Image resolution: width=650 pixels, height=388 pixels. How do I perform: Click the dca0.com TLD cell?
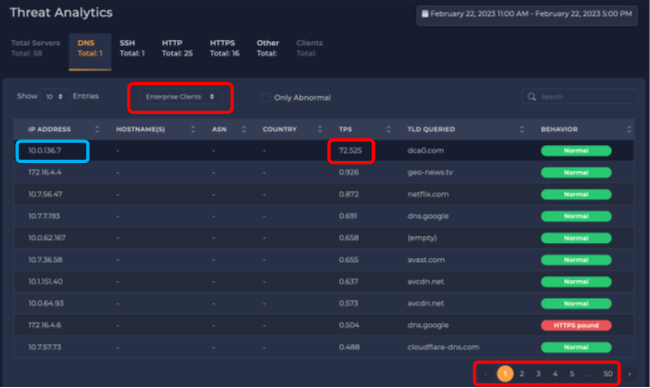click(x=425, y=150)
